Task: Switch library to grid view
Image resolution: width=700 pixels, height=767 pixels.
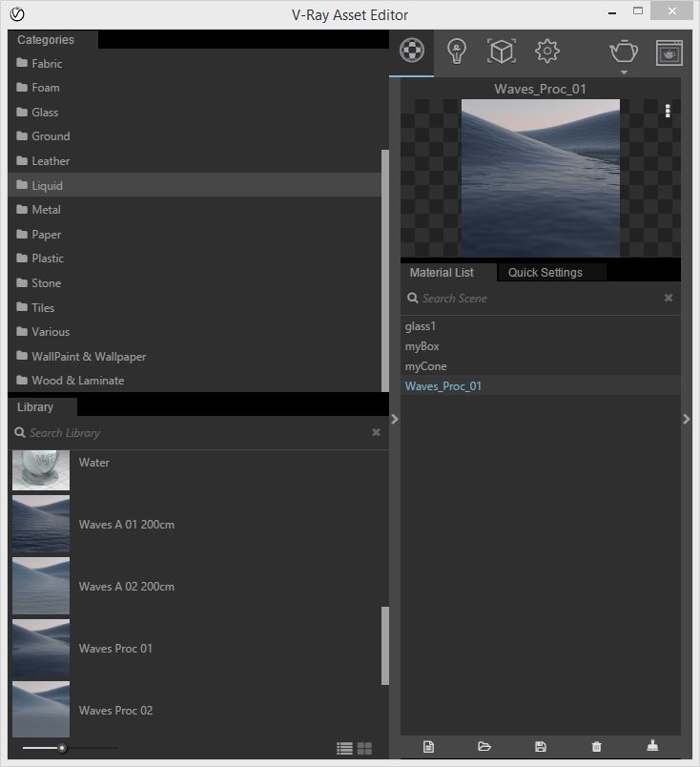Action: pyautogui.click(x=364, y=749)
